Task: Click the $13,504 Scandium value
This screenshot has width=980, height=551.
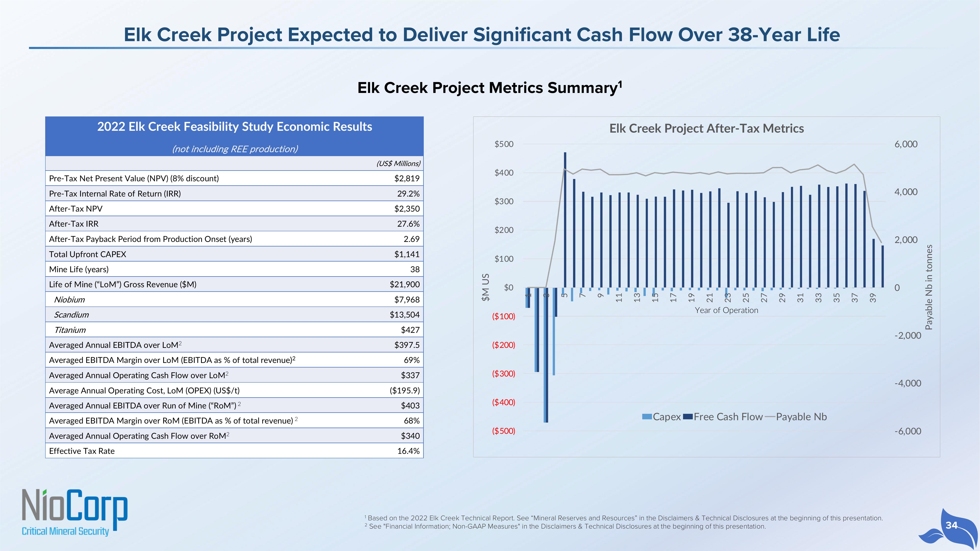Action: click(404, 315)
